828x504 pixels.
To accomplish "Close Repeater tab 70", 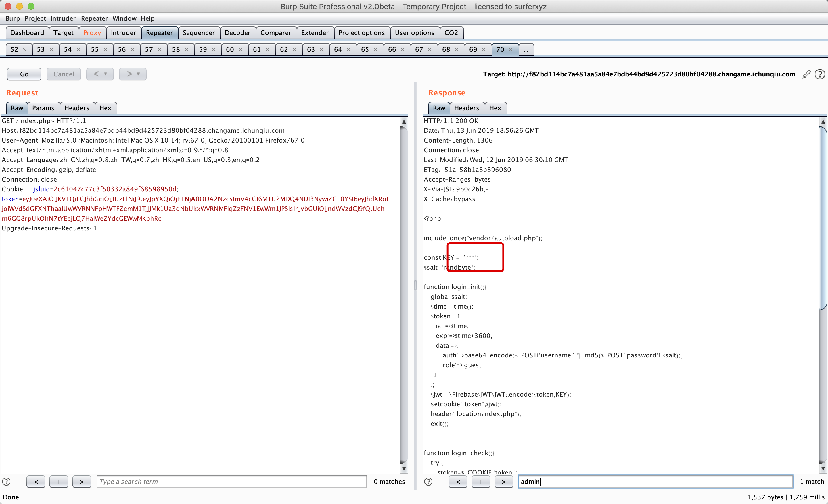I will [x=510, y=50].
